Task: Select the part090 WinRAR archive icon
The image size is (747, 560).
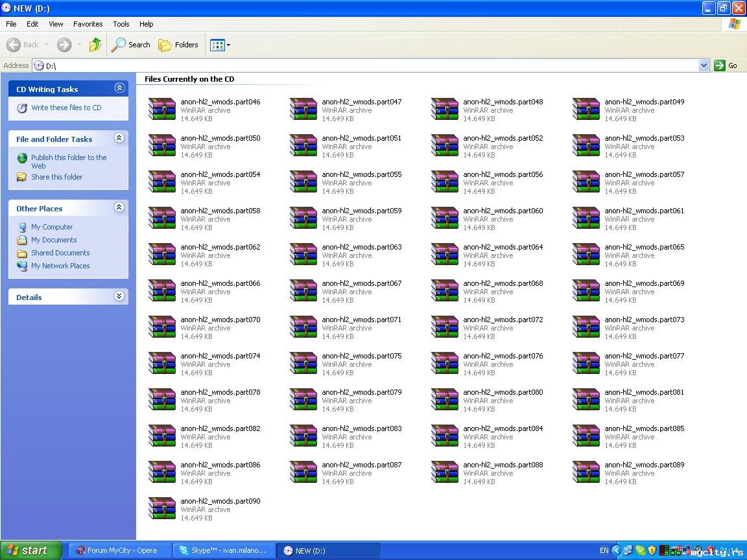Action: point(162,509)
